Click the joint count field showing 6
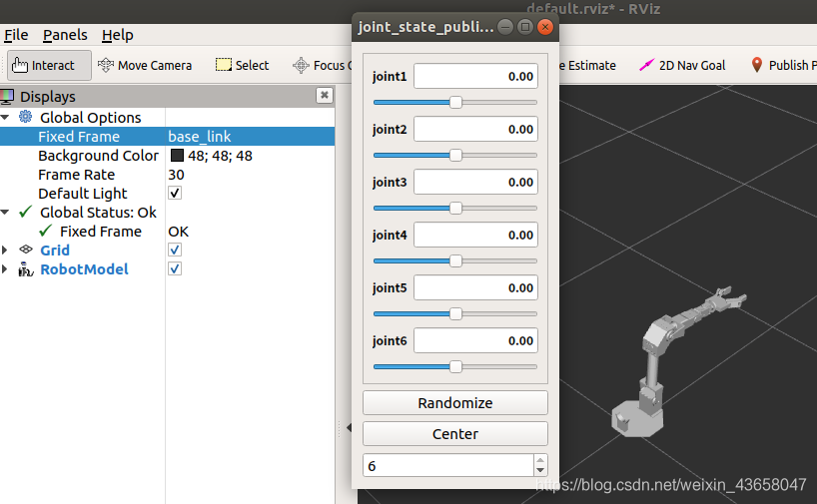The width and height of the screenshot is (817, 504). pos(448,465)
